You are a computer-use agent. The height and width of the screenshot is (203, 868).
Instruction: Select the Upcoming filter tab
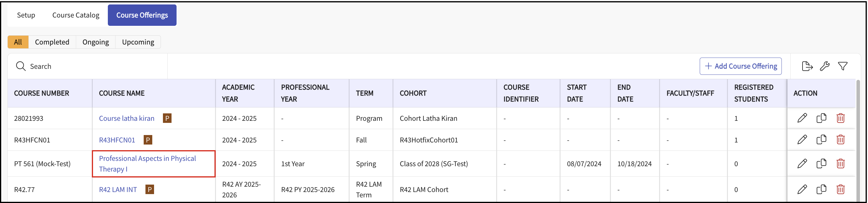(x=138, y=42)
